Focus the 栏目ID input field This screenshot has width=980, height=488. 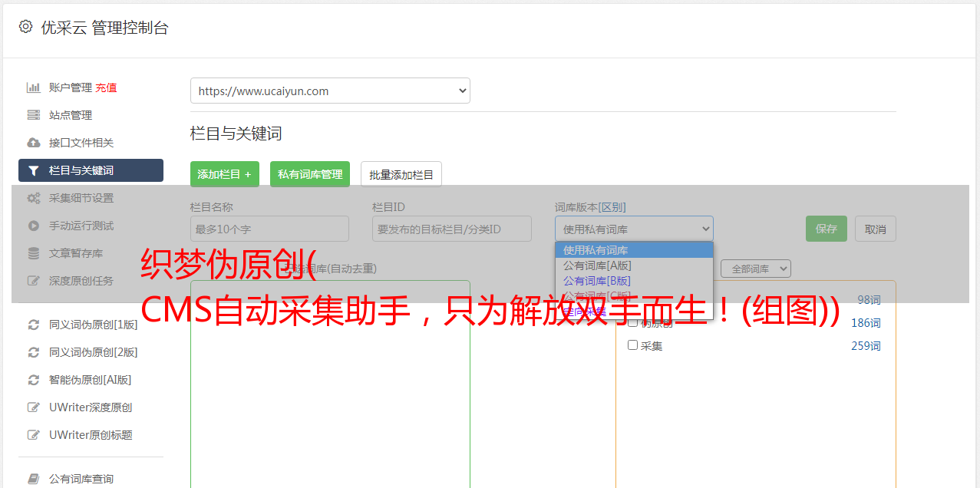coord(452,229)
